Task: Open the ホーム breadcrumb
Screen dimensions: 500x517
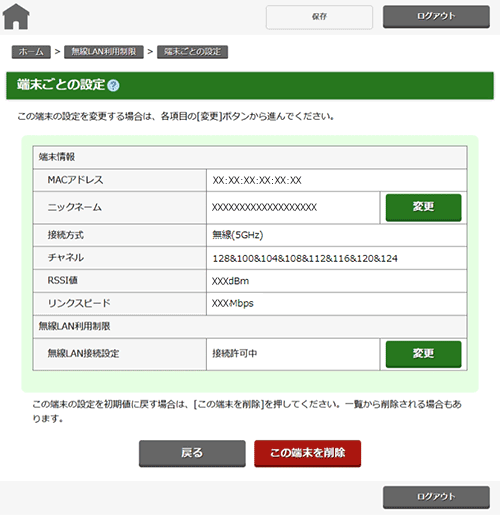Action: pyautogui.click(x=31, y=52)
